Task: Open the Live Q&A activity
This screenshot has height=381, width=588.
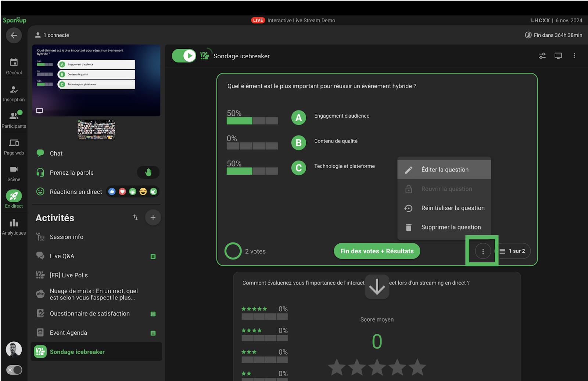Action: coord(62,256)
